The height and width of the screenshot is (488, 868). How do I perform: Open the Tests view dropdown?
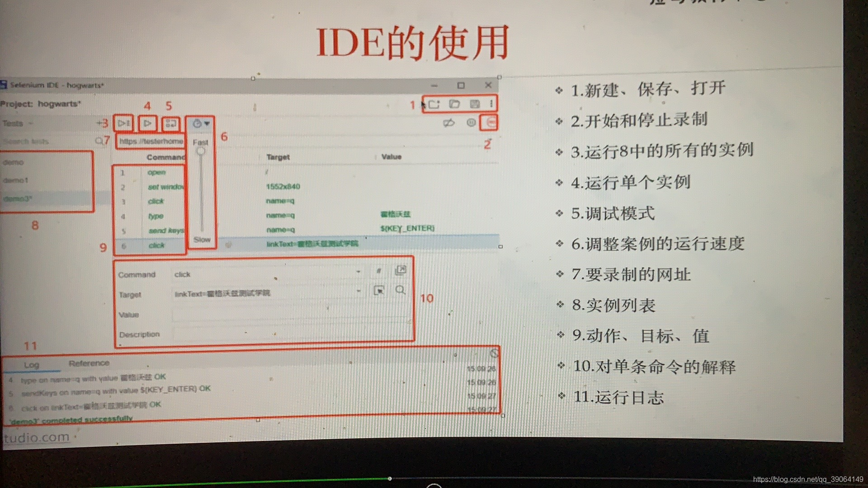tap(17, 123)
